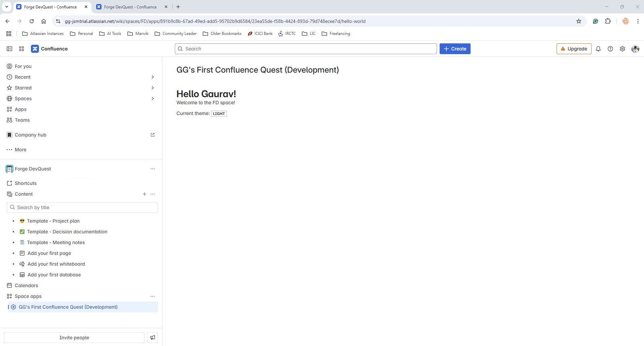Open the app switcher grid icon
This screenshot has width=644, height=346.
click(22, 49)
